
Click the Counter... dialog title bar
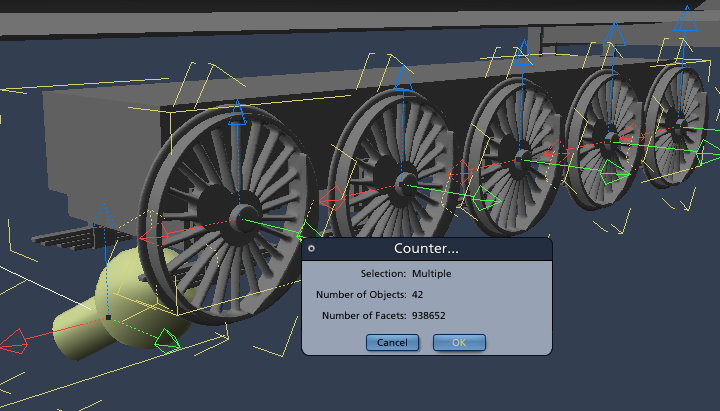coord(427,249)
